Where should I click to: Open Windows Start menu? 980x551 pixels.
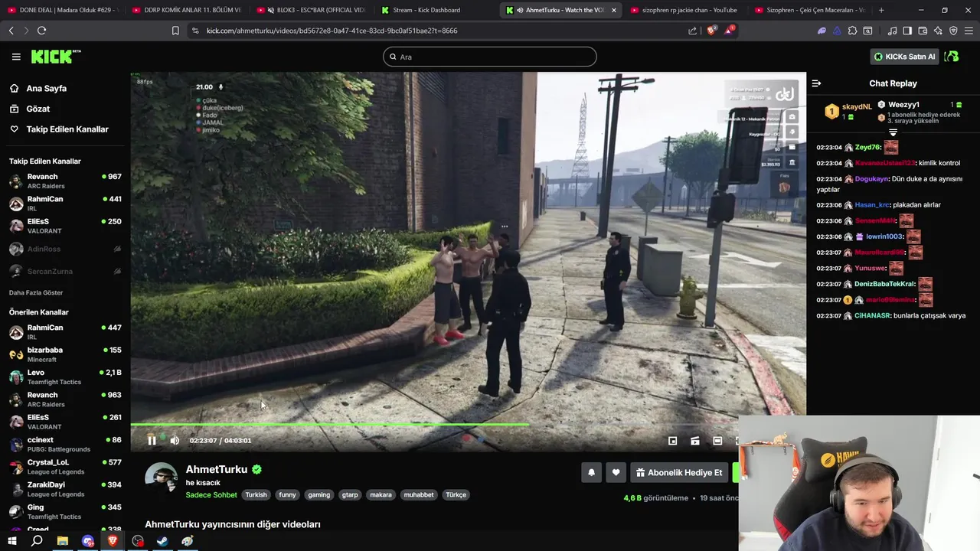click(11, 541)
